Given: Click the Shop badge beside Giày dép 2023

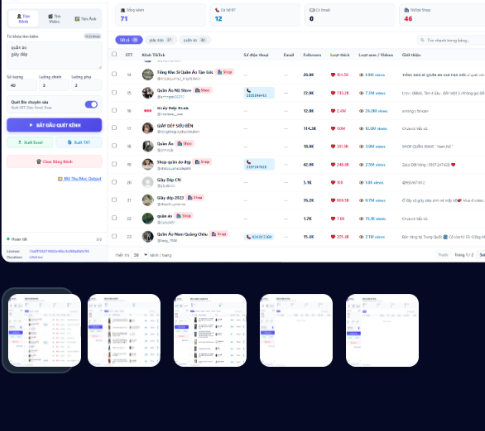Looking at the screenshot, I should tap(195, 198).
